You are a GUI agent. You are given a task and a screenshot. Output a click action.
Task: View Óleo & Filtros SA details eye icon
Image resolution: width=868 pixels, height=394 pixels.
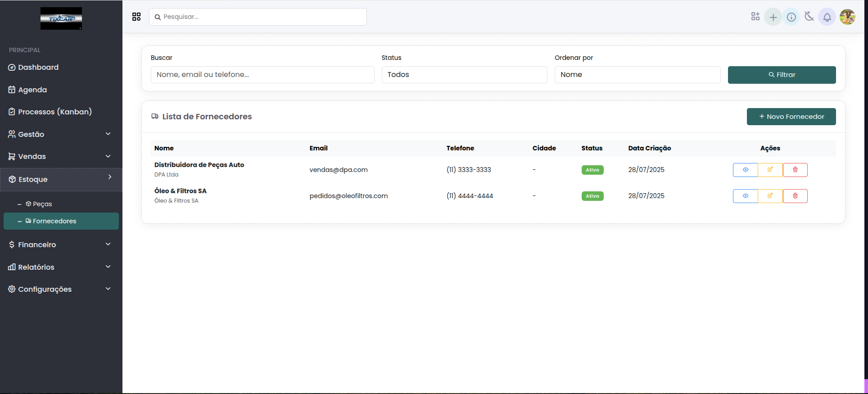(745, 196)
